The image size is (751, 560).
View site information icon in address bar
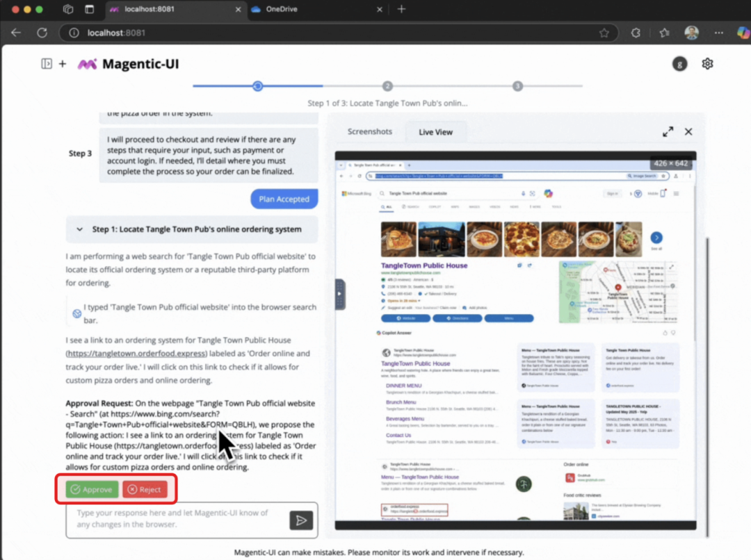point(74,33)
